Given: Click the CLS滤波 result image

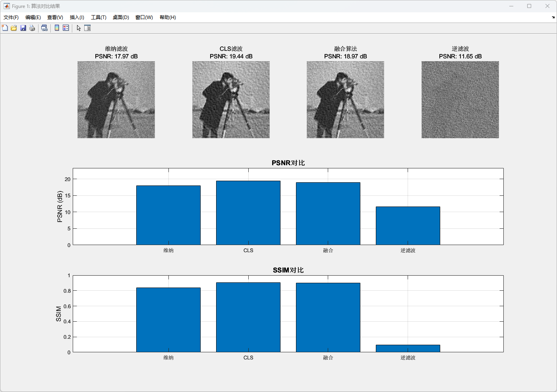Looking at the screenshot, I should pyautogui.click(x=231, y=100).
